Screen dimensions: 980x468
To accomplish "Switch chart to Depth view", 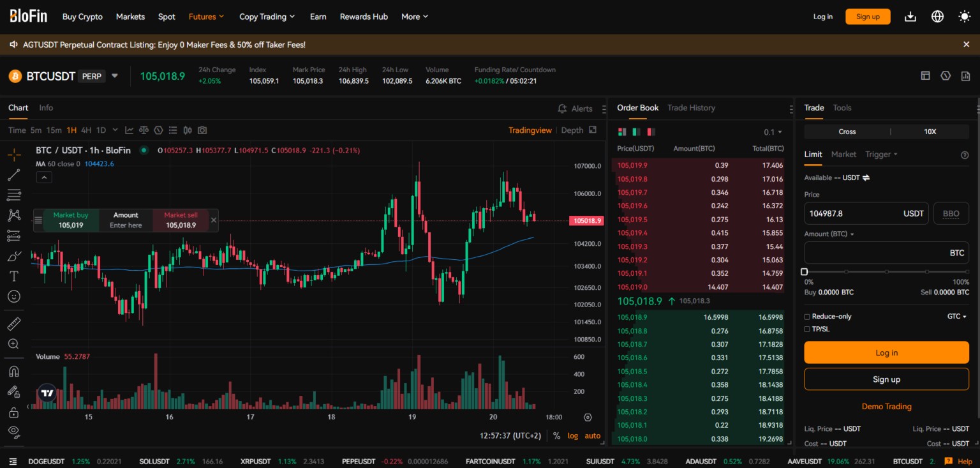I will coord(572,130).
